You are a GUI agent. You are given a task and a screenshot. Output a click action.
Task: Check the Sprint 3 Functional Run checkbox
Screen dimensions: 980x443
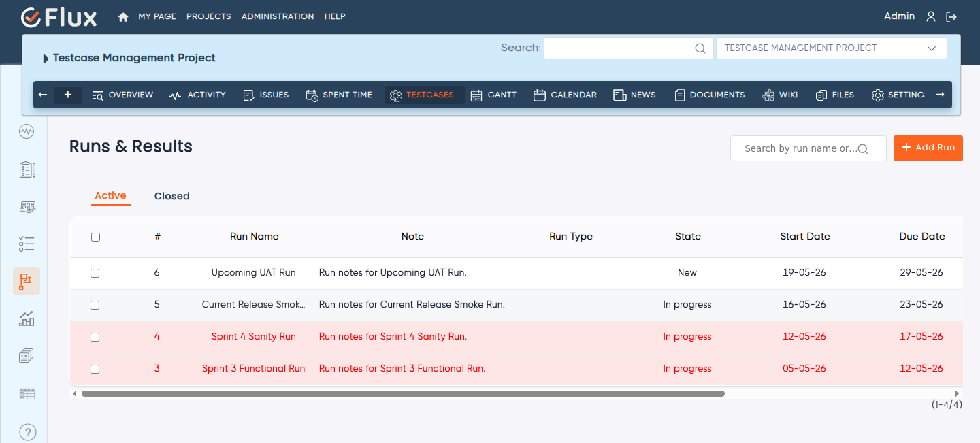tap(95, 369)
